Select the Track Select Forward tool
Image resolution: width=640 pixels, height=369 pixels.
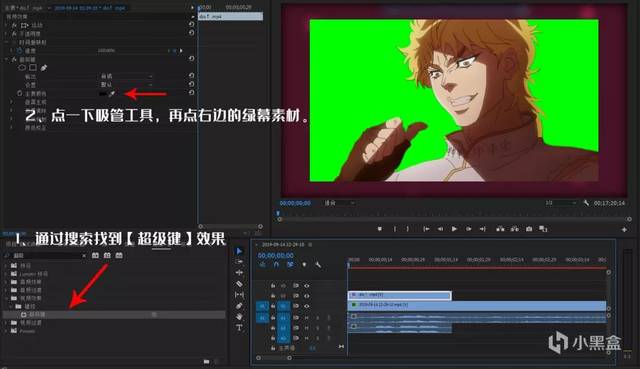click(239, 262)
